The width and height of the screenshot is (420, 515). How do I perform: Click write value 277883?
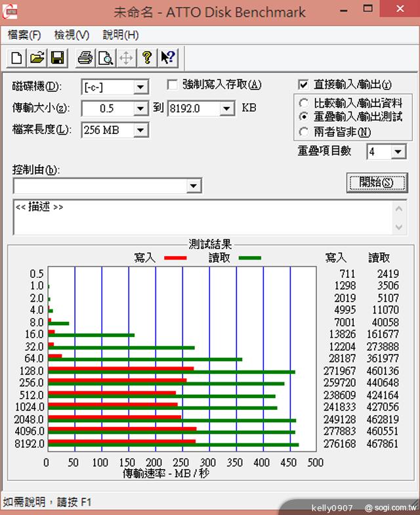point(340,431)
